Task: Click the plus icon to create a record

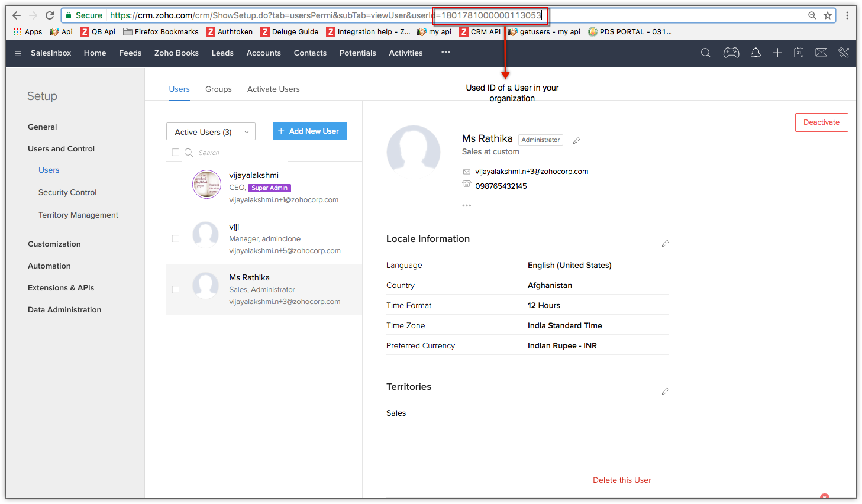Action: click(x=777, y=53)
